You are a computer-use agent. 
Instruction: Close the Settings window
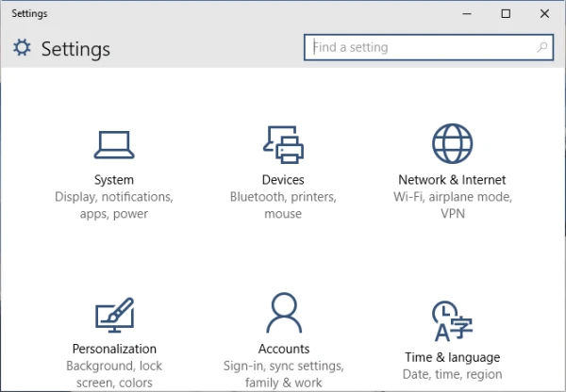click(545, 13)
